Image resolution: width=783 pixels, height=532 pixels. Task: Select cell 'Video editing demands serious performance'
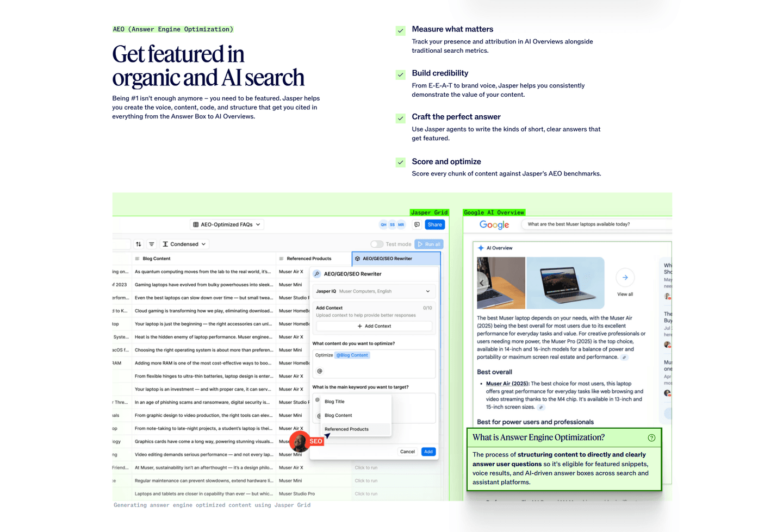tap(204, 454)
